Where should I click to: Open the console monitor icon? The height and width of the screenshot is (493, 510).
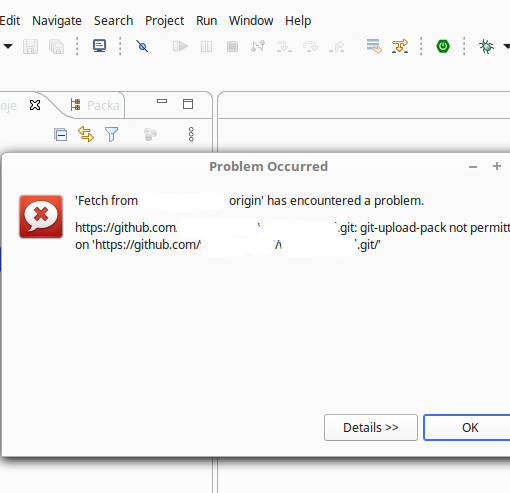(99, 46)
